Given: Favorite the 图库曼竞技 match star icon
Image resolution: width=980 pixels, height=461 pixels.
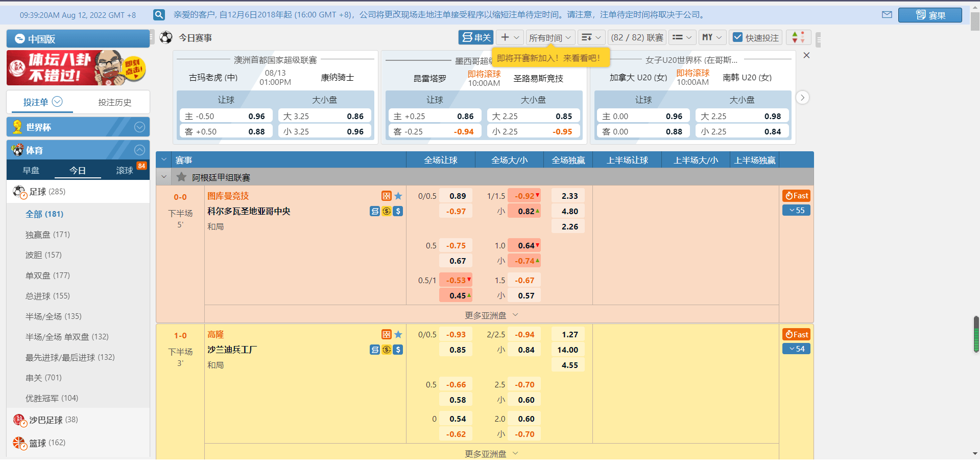Looking at the screenshot, I should point(398,196).
